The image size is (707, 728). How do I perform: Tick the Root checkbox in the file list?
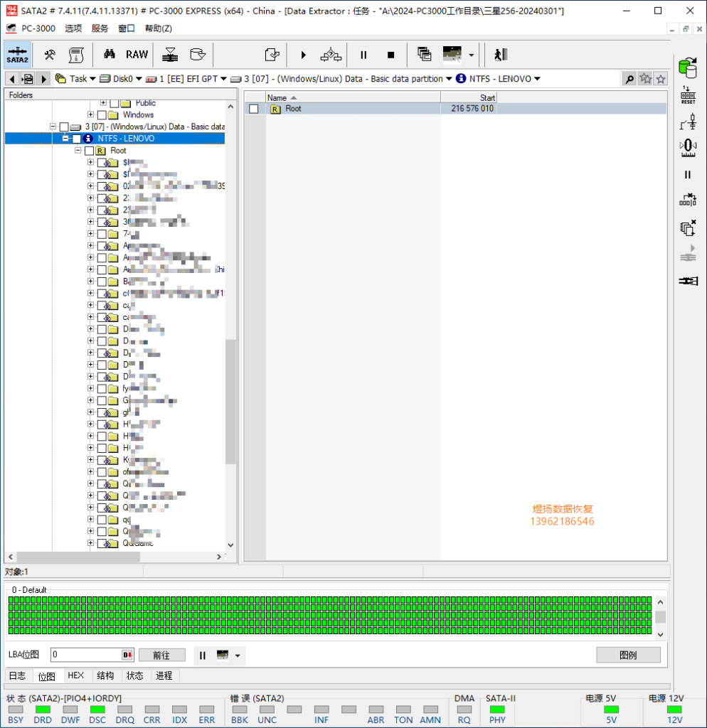(x=254, y=109)
